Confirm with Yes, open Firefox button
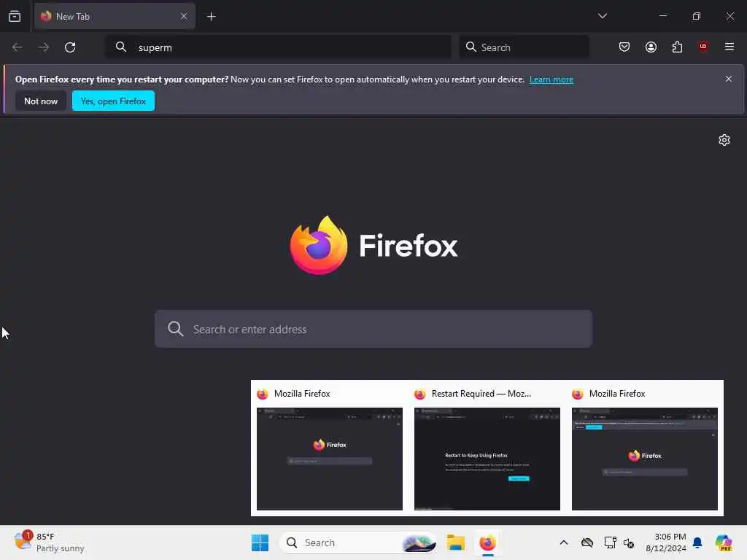Screen dimensions: 747x560 113,101
